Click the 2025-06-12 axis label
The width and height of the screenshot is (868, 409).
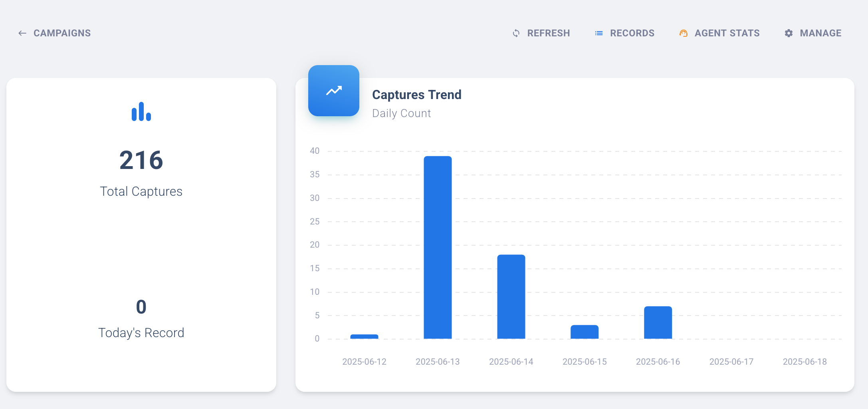(x=364, y=362)
